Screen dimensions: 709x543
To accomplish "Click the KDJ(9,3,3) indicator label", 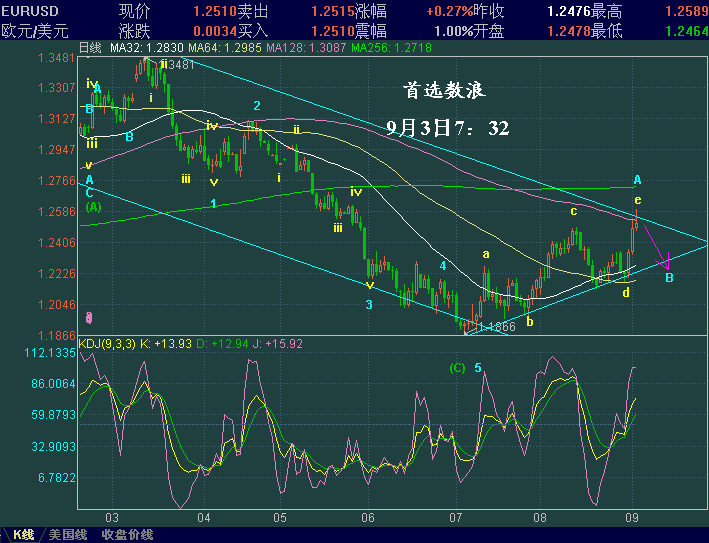I will pos(107,344).
